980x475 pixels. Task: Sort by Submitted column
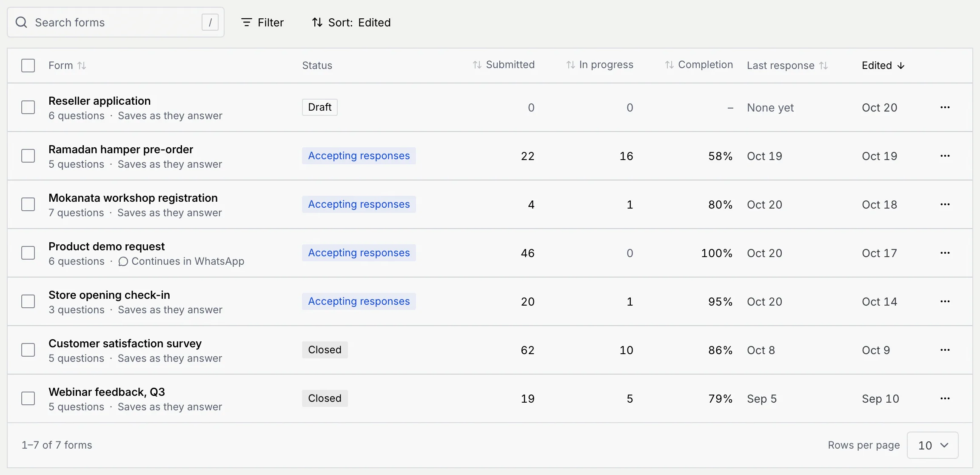click(504, 65)
